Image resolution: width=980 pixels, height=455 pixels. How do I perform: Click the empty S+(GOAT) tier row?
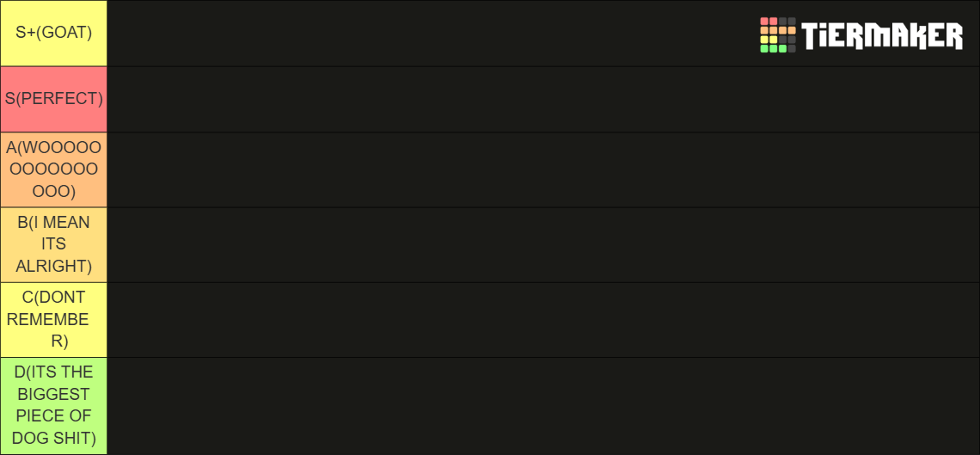tap(543, 34)
